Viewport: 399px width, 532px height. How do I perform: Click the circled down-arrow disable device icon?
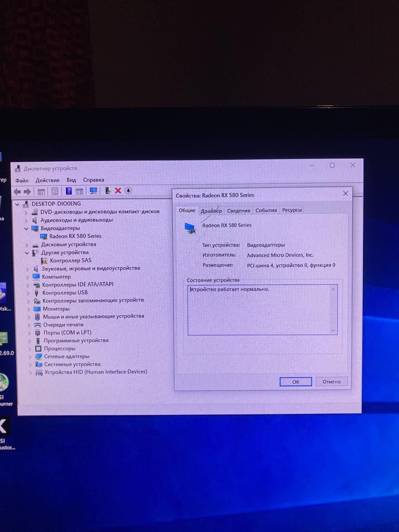click(128, 191)
